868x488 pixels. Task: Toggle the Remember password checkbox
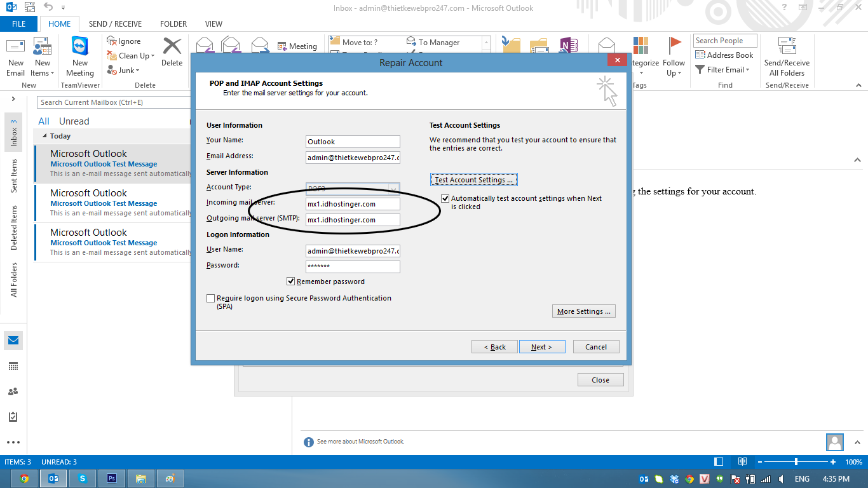coord(291,281)
